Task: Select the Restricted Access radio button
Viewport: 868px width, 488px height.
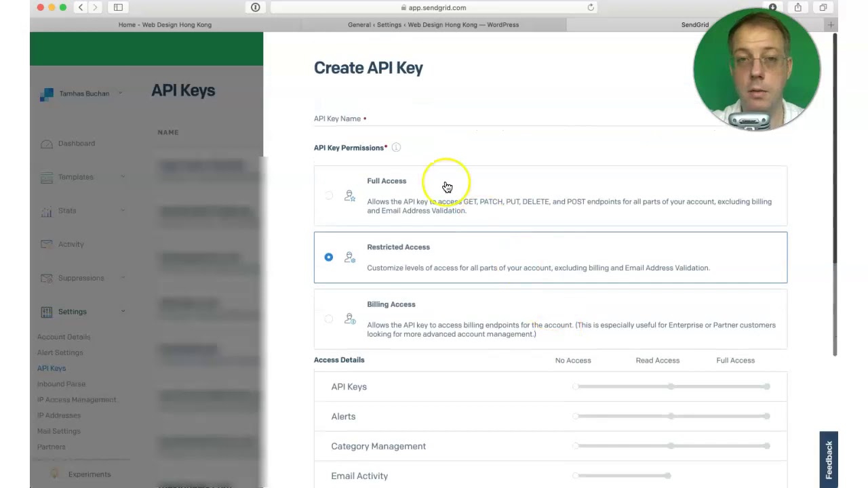Action: tap(329, 257)
